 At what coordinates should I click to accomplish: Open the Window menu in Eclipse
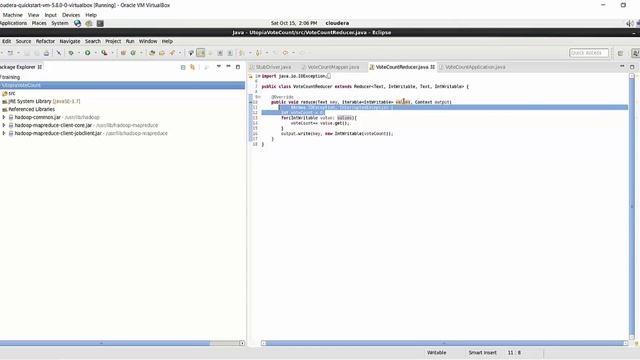point(148,41)
